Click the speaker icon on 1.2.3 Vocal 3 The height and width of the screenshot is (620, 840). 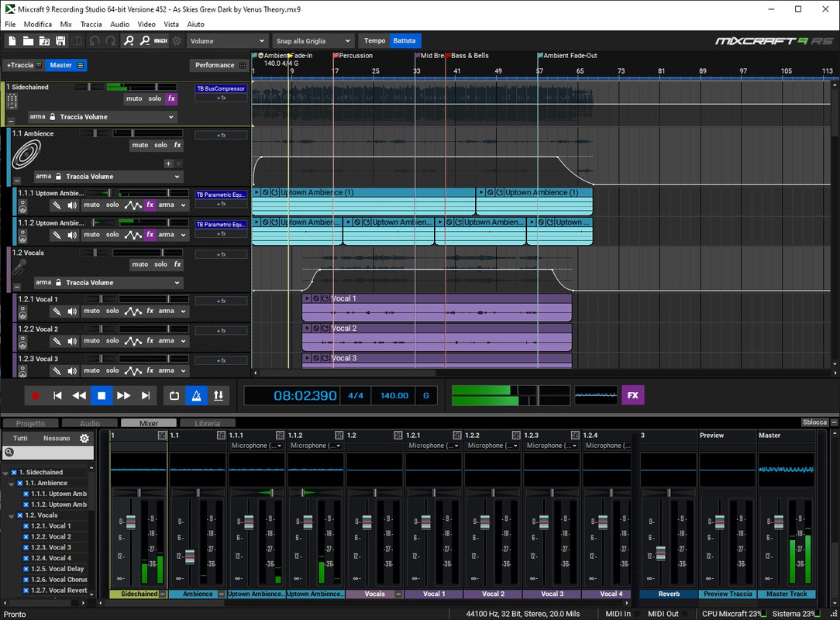72,370
